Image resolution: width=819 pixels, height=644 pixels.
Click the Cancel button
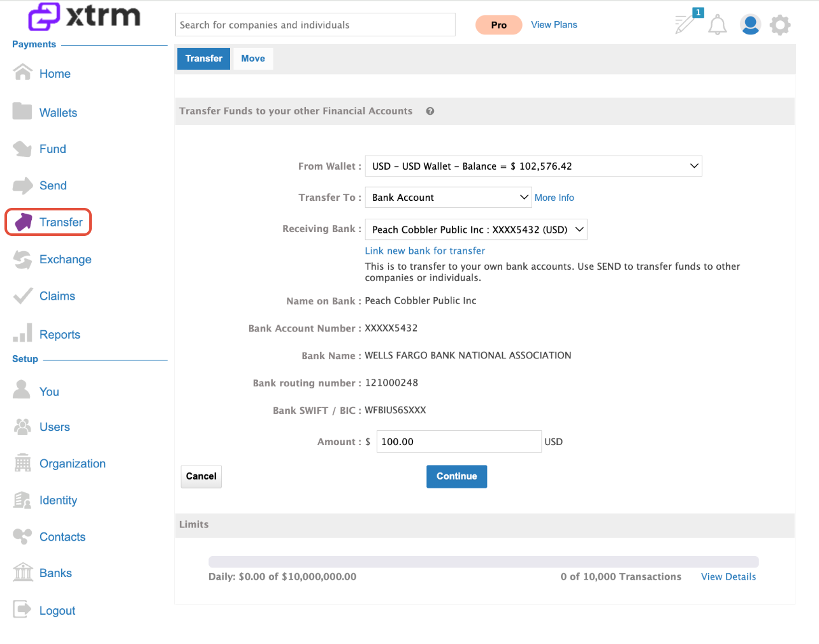[201, 476]
